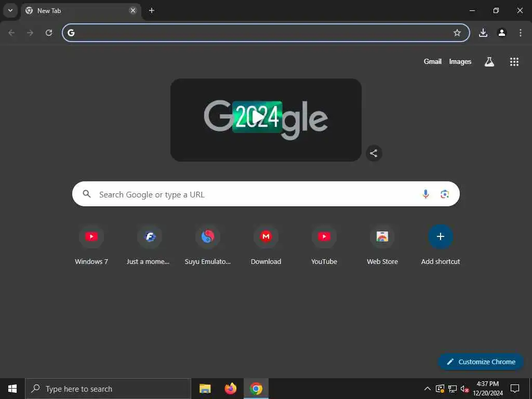Open the Chrome downloads icon
Image resolution: width=532 pixels, height=399 pixels.
click(483, 33)
